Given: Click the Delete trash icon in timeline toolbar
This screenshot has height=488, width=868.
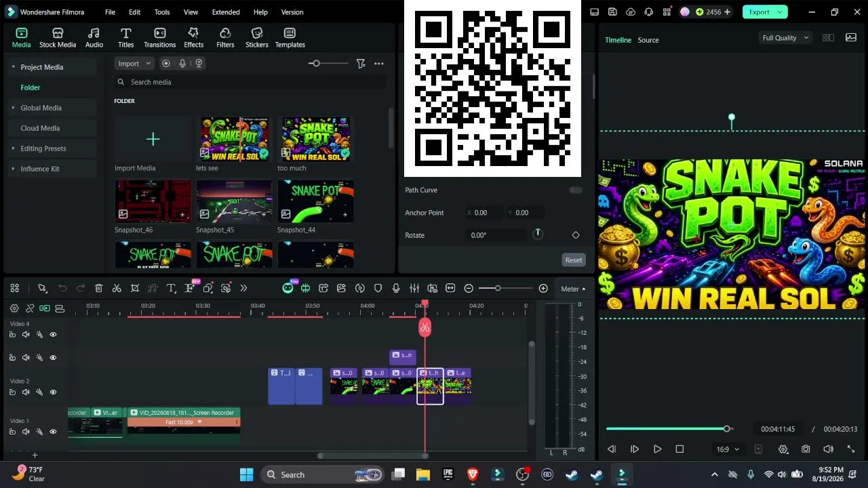Looking at the screenshot, I should click(x=98, y=288).
